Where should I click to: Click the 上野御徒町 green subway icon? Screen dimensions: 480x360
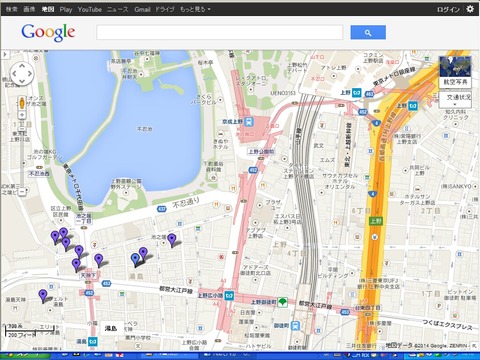click(x=283, y=302)
